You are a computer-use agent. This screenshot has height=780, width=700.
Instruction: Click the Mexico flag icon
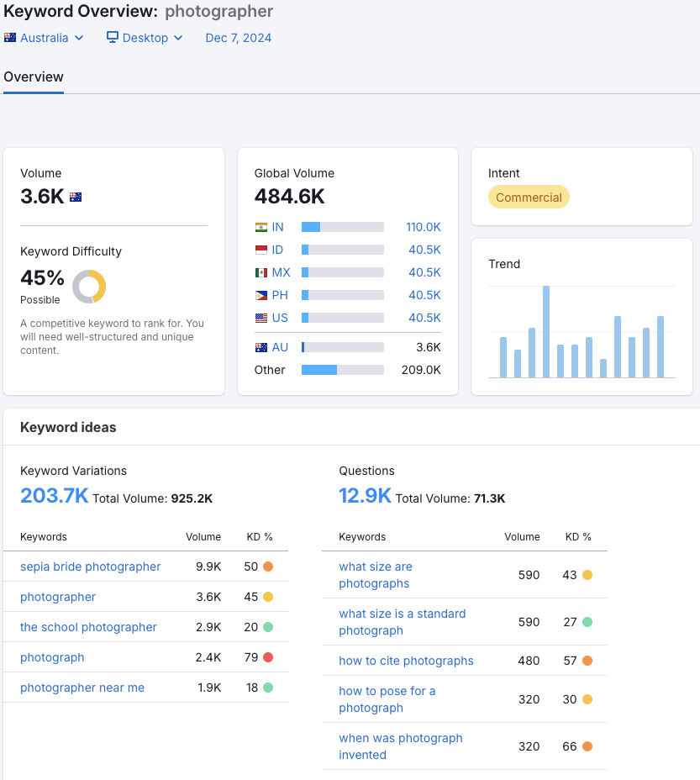click(261, 272)
